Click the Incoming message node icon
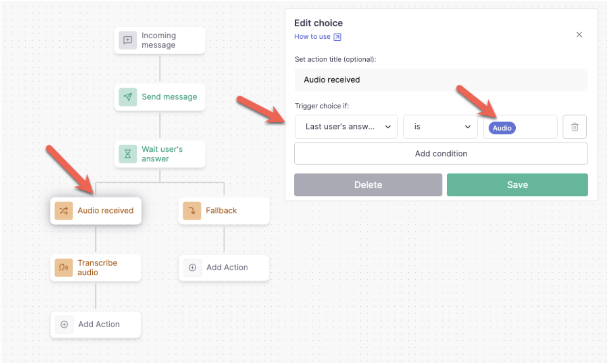Screen dimensions: 609x364 click(128, 40)
